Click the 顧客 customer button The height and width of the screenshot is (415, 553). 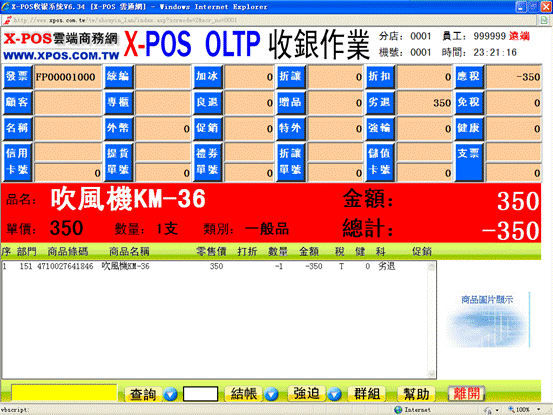18,102
